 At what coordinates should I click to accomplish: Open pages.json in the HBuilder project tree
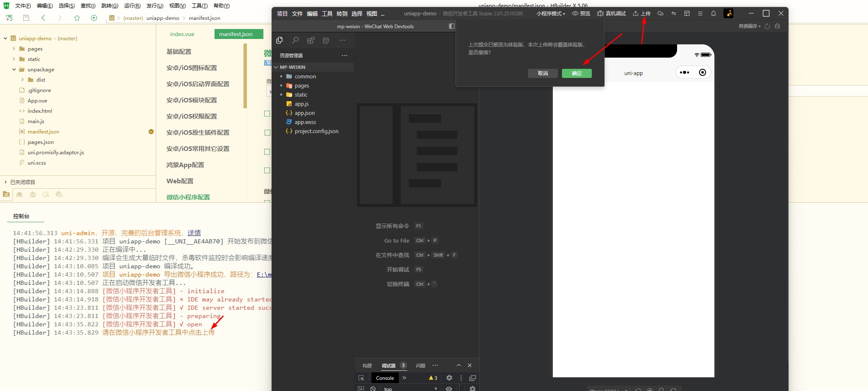point(41,142)
